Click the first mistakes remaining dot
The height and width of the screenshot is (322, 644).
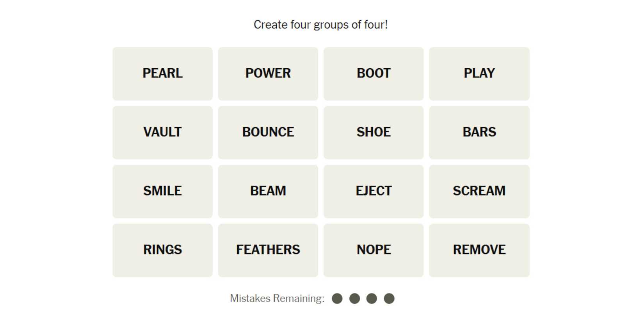click(x=337, y=299)
